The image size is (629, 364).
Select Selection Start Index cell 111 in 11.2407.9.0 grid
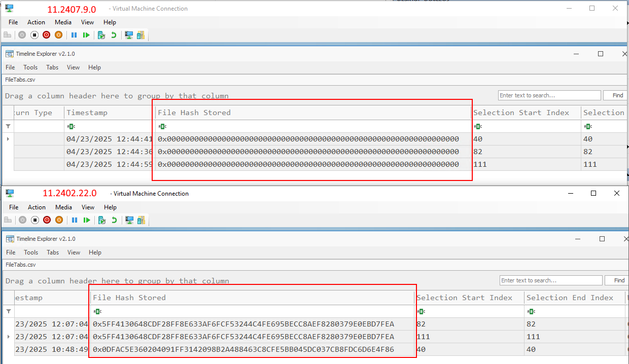[x=527, y=164]
